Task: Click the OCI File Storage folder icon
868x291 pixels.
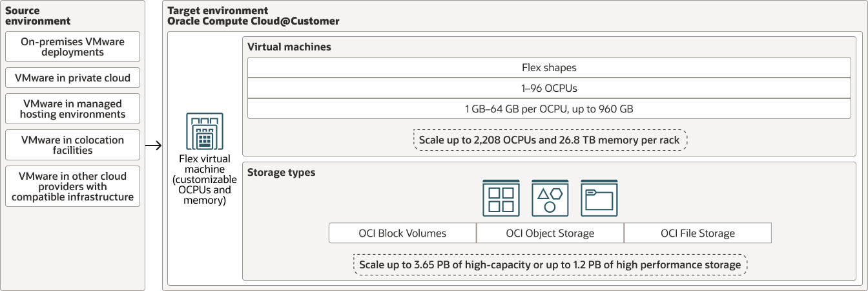Action: [599, 198]
